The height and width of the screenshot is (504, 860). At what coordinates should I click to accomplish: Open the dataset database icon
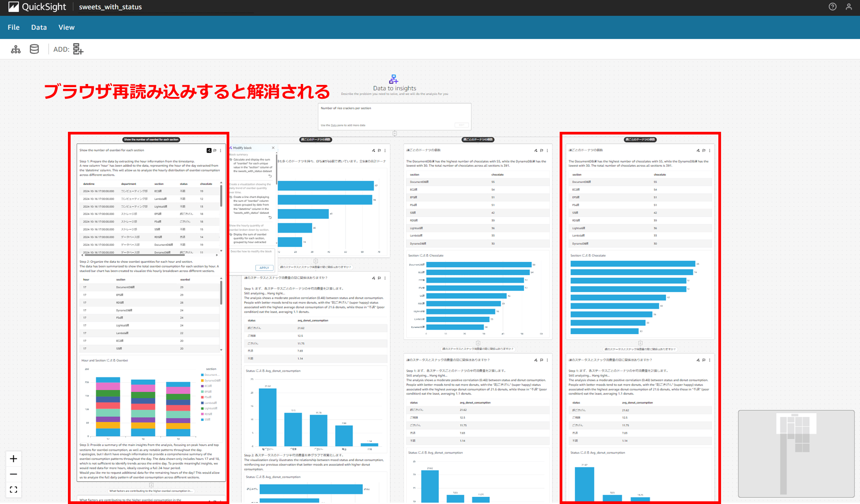pyautogui.click(x=34, y=49)
